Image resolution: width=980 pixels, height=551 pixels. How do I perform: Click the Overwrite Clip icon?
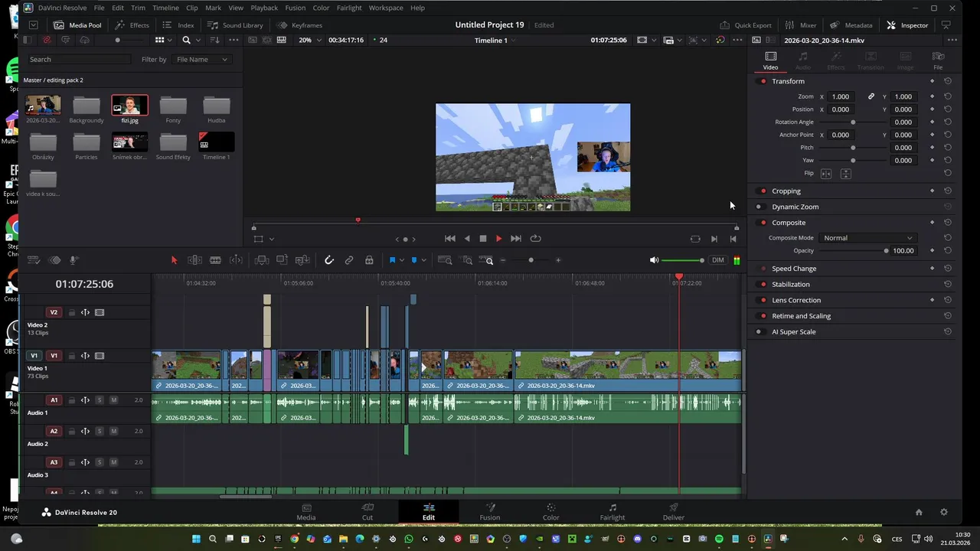point(282,260)
